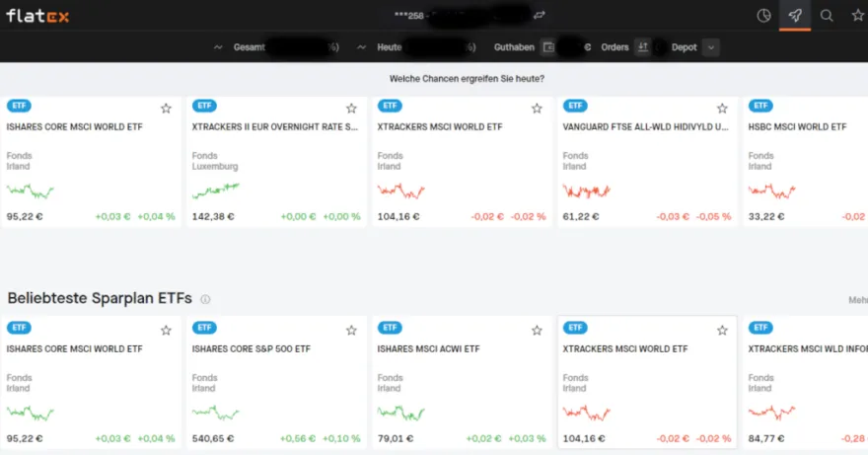The height and width of the screenshot is (455, 868).
Task: Click the Beliebteste Sparplan ETFs heading
Action: point(100,298)
